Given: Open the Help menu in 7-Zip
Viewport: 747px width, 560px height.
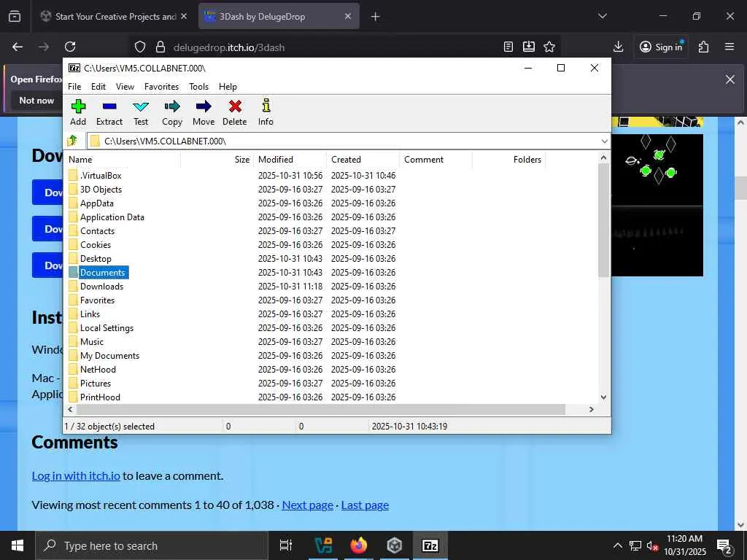Looking at the screenshot, I should pyautogui.click(x=228, y=87).
